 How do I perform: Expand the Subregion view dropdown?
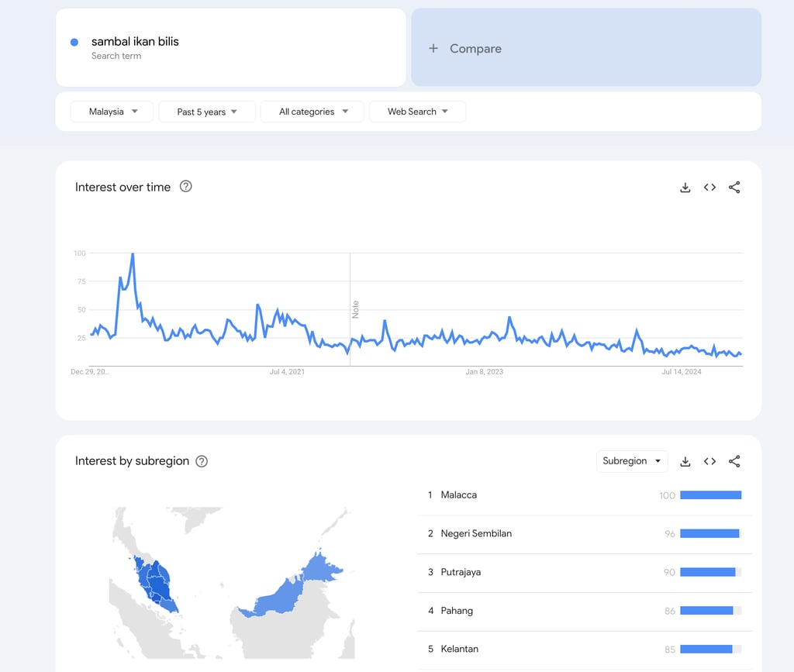tap(632, 461)
